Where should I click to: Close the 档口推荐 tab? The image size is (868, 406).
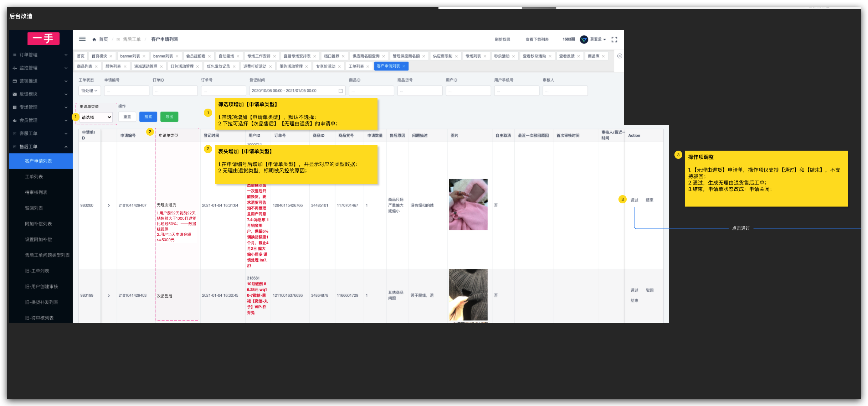pyautogui.click(x=343, y=56)
